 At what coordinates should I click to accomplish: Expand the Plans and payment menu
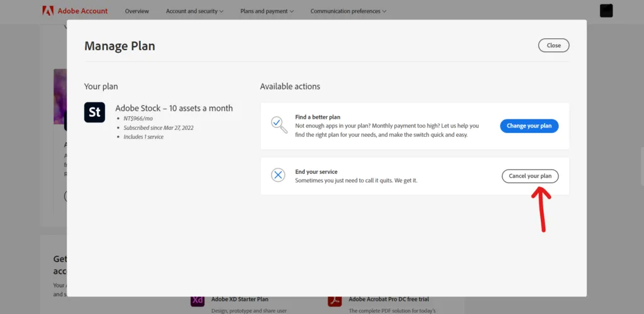[x=267, y=11]
